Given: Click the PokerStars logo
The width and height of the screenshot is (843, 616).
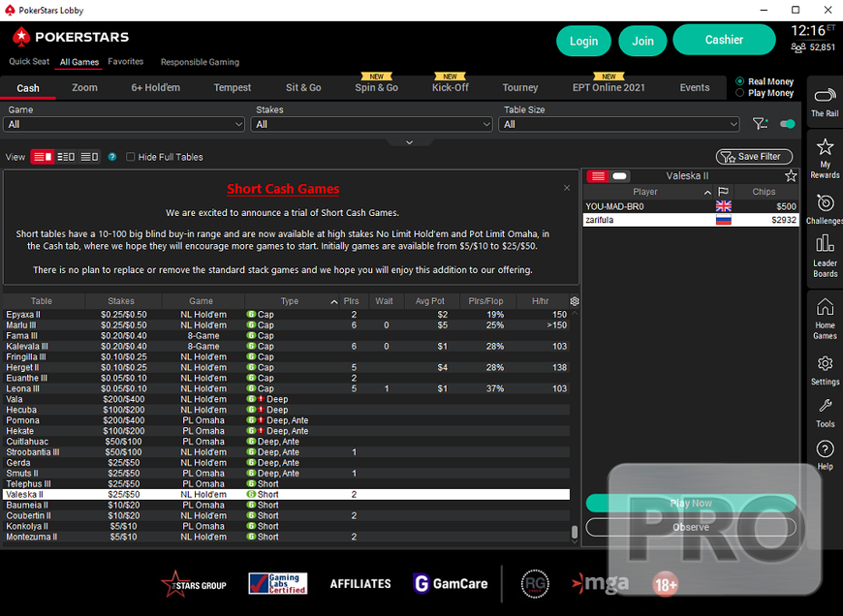Looking at the screenshot, I should [x=71, y=37].
